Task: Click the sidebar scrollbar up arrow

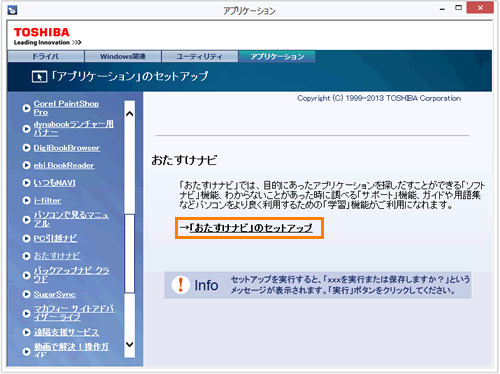Action: 130,114
